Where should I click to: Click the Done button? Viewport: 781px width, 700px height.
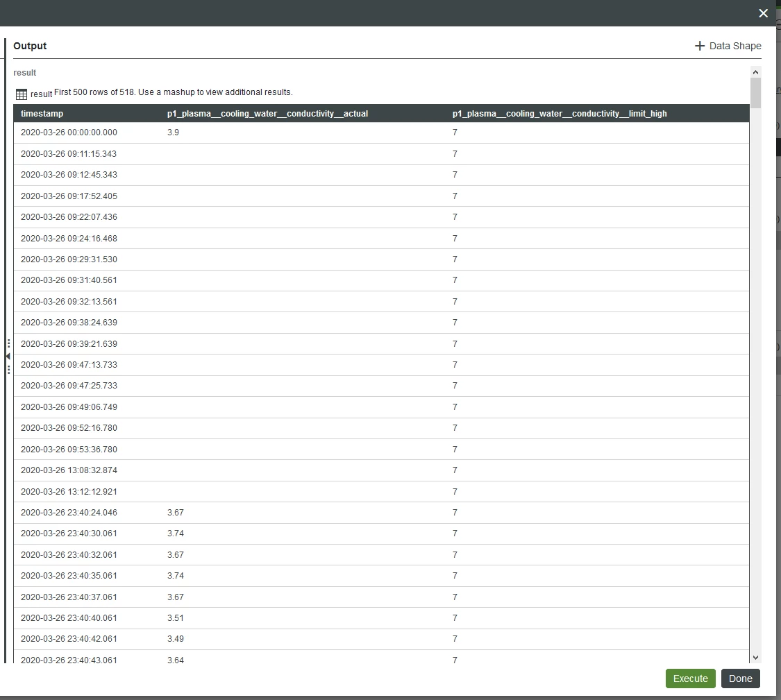(x=741, y=678)
